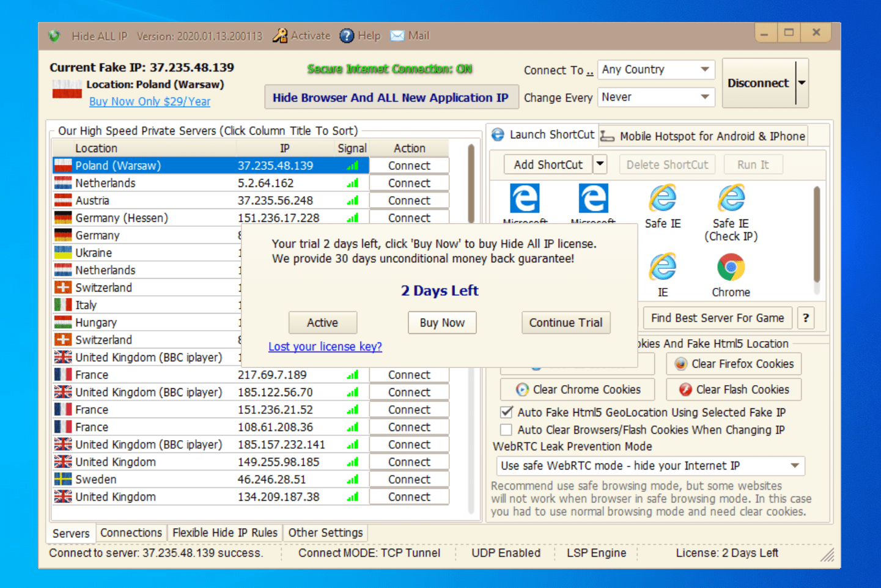This screenshot has width=881, height=588.
Task: Sort servers by the IP column header
Action: [x=285, y=148]
